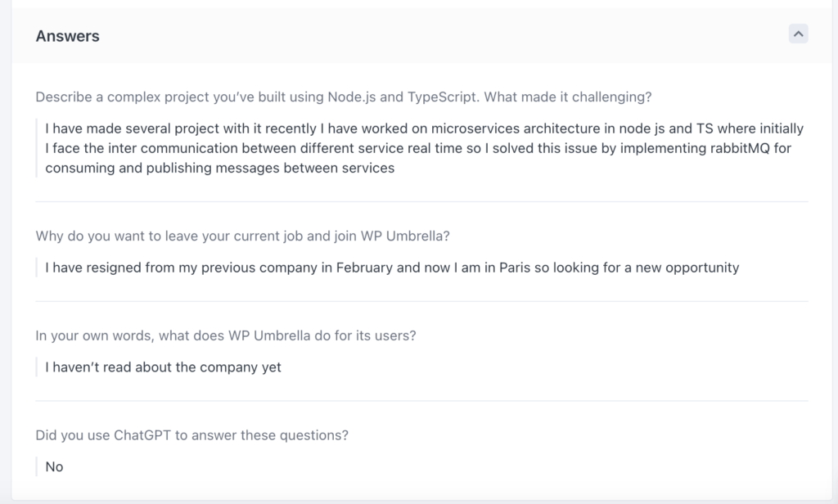The image size is (838, 504).
Task: Click the quote bar beside the Paris answer
Action: click(x=36, y=268)
